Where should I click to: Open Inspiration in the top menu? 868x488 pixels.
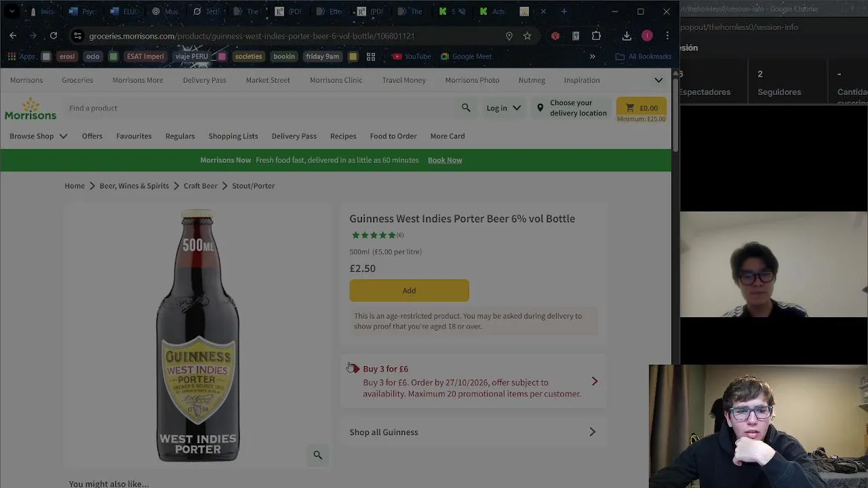coord(582,80)
